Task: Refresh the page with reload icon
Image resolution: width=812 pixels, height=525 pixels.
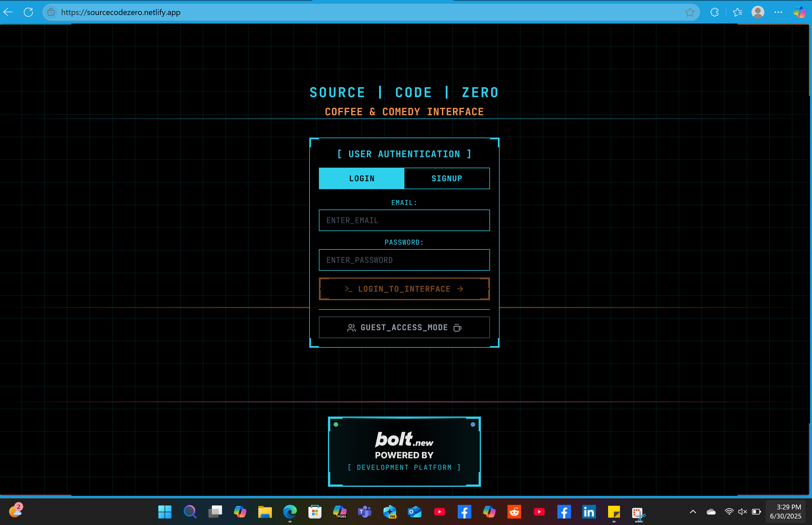Action: [28, 12]
